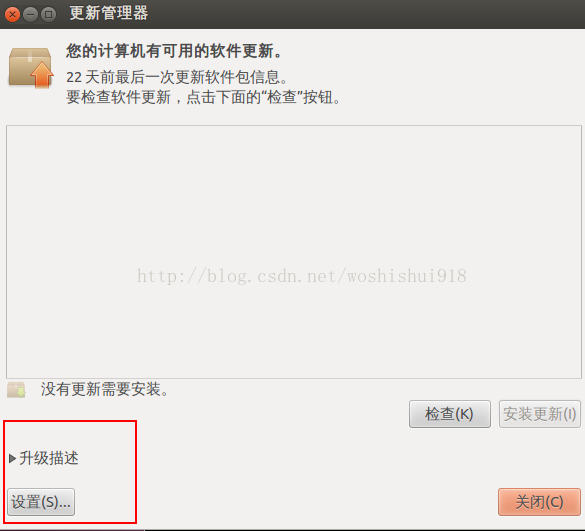585x531 pixels.
Task: Open settings via 设置(S)... button
Action: tap(41, 502)
